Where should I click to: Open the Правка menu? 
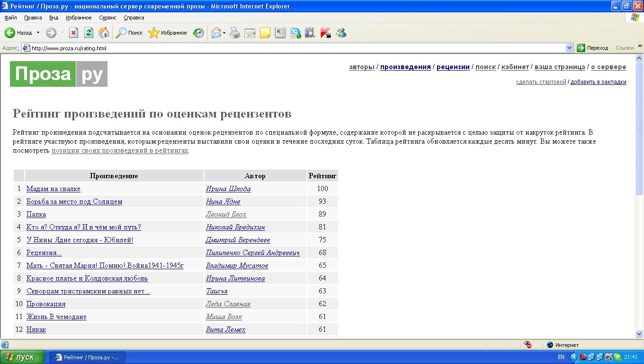[x=33, y=18]
